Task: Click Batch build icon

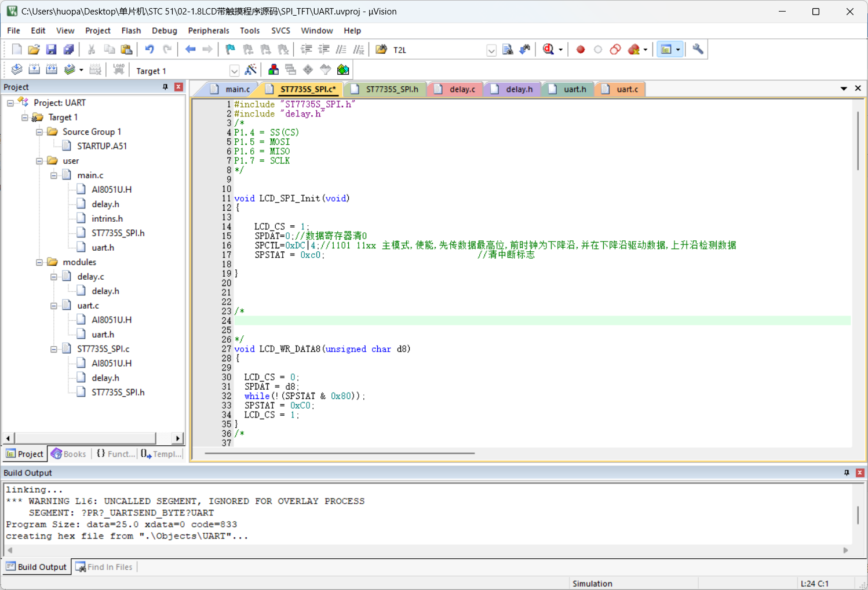Action: (70, 70)
